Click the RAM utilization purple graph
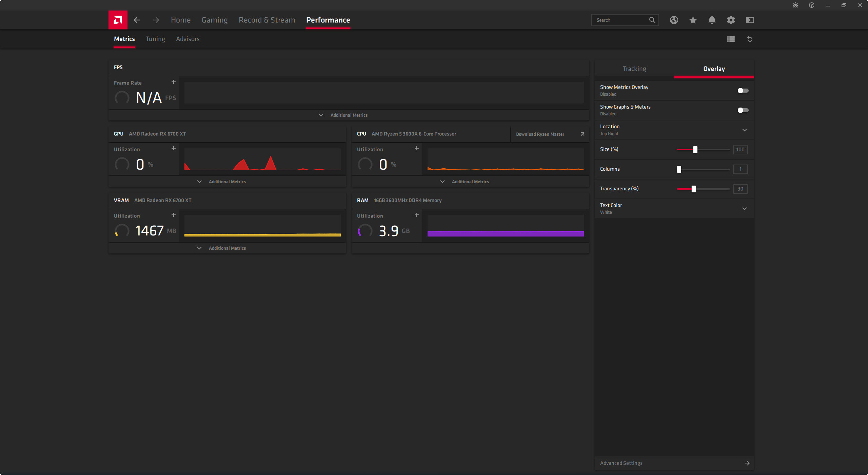The image size is (868, 475). tap(506, 226)
